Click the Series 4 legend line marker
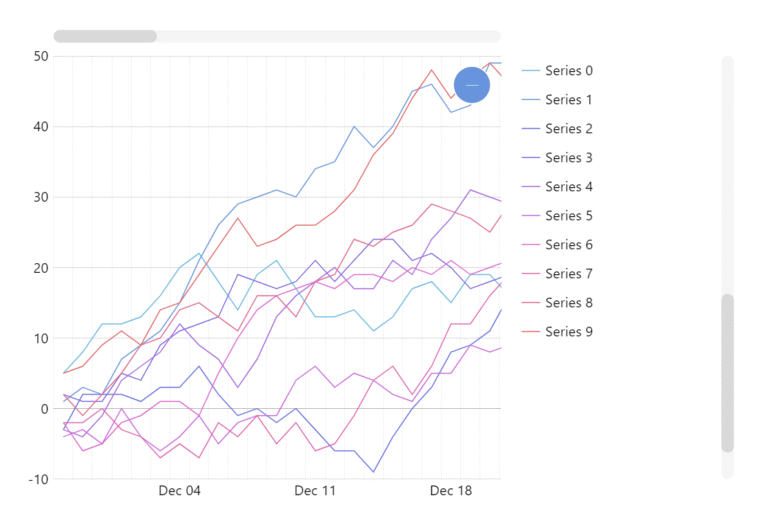Screen dimensions: 768x518 coord(530,187)
